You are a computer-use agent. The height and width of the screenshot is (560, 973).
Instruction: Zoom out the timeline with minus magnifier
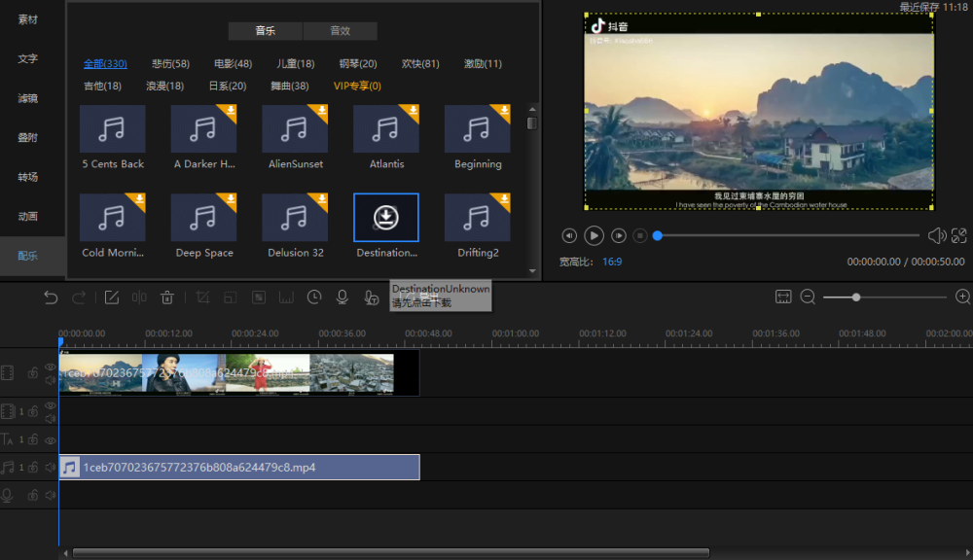pos(808,297)
